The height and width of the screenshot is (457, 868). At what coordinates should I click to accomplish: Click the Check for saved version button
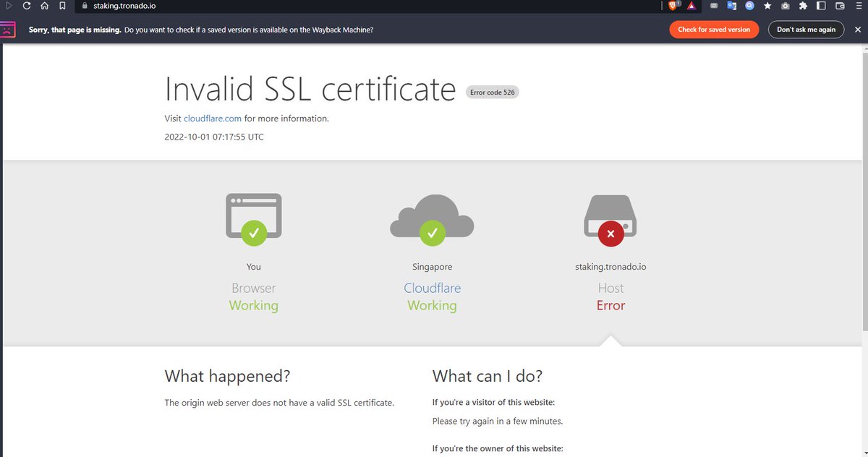pyautogui.click(x=714, y=30)
